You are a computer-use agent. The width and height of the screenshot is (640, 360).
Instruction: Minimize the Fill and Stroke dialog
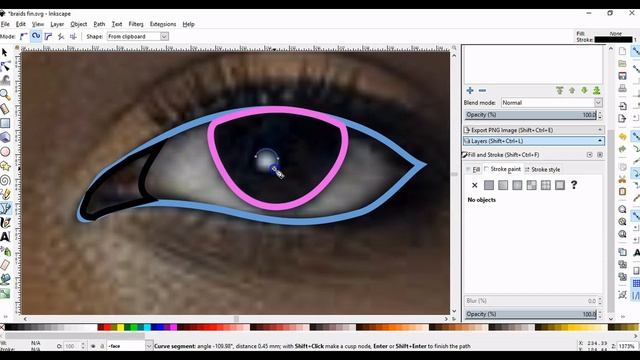(589, 155)
